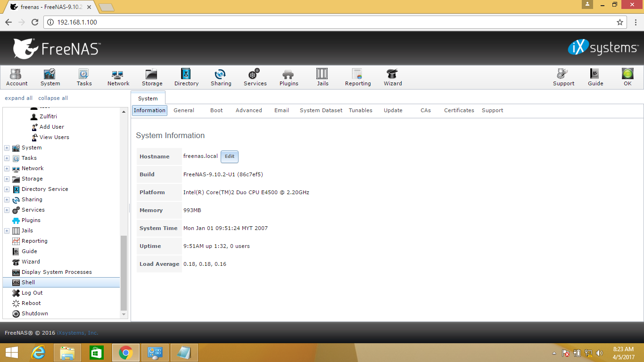Open the Storage toolbar icon
Viewport: 644px width, 362px height.
click(152, 77)
